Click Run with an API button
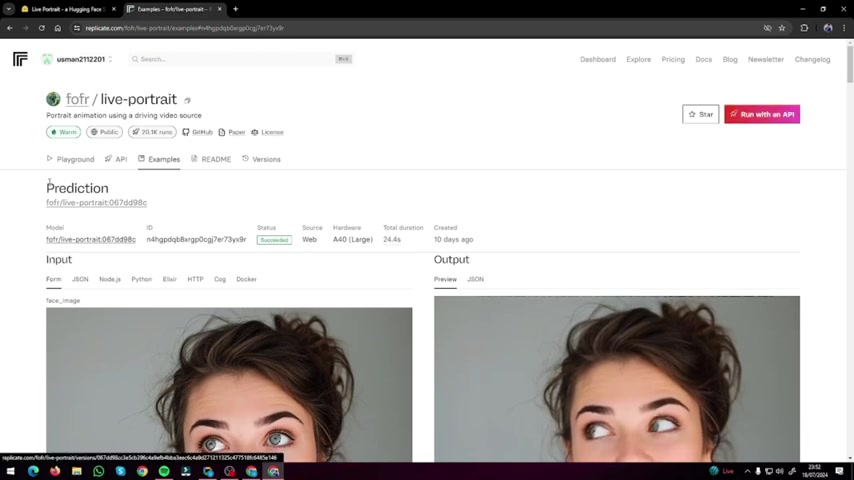The width and height of the screenshot is (854, 480). tap(762, 114)
